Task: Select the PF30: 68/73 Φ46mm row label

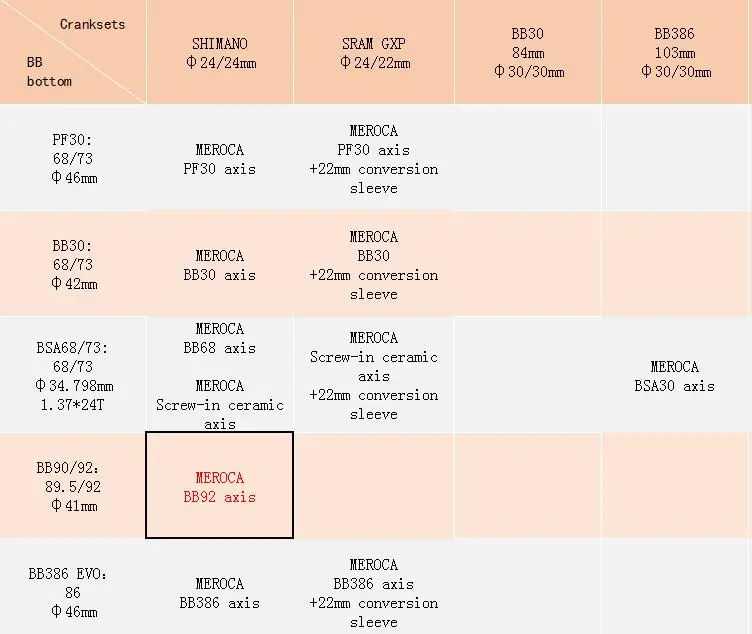Action: click(73, 158)
